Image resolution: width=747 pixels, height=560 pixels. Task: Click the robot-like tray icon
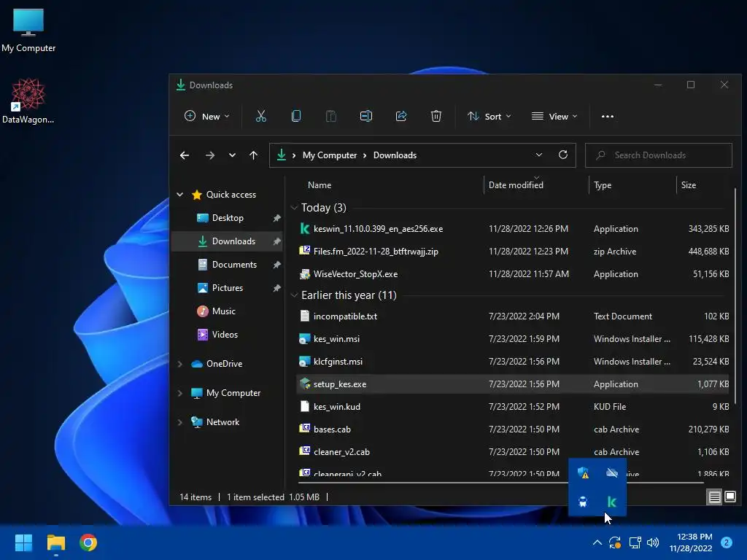point(583,502)
